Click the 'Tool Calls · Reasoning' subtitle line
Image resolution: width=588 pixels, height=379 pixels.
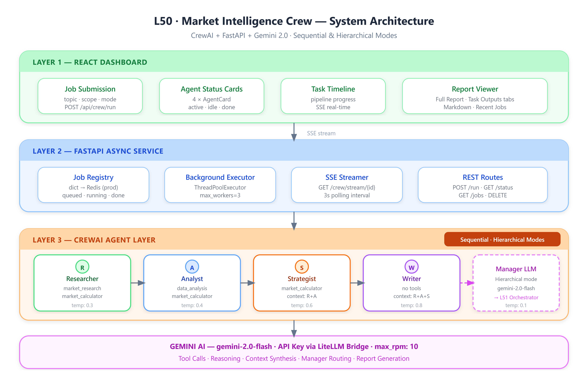click(294, 359)
